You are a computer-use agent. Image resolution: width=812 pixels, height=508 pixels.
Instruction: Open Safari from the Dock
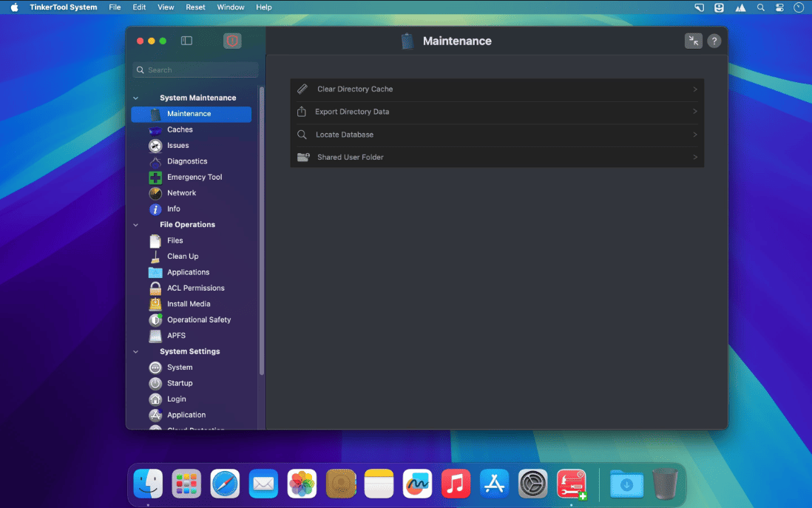(225, 484)
